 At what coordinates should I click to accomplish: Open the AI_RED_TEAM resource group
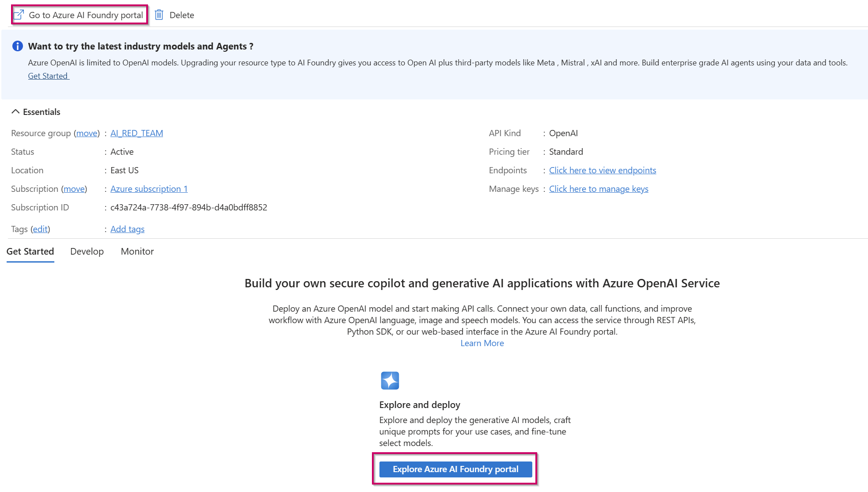[136, 133]
